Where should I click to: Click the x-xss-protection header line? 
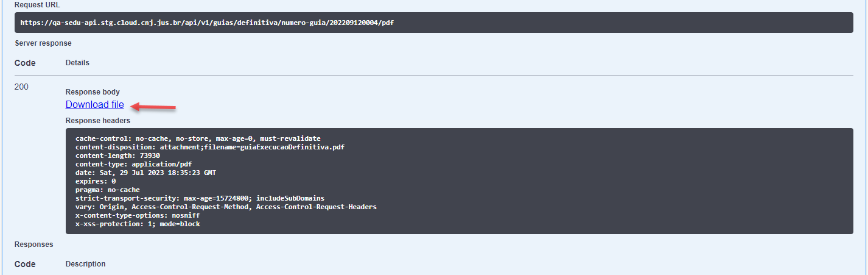pos(138,224)
